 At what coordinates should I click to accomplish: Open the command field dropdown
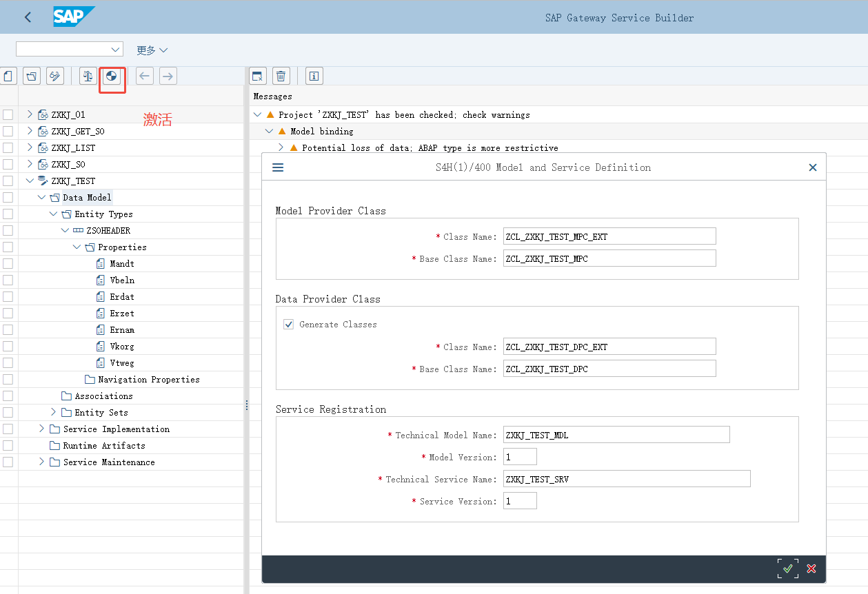(115, 50)
